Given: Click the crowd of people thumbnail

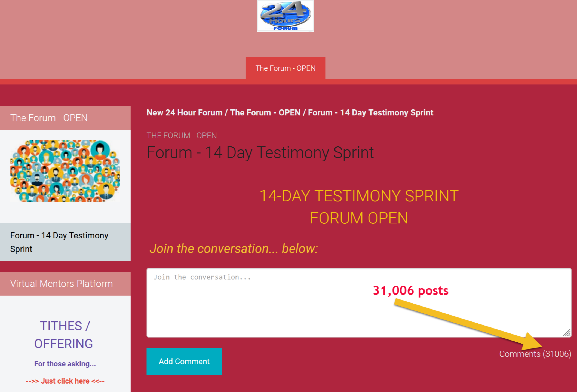Looking at the screenshot, I should click(x=65, y=171).
